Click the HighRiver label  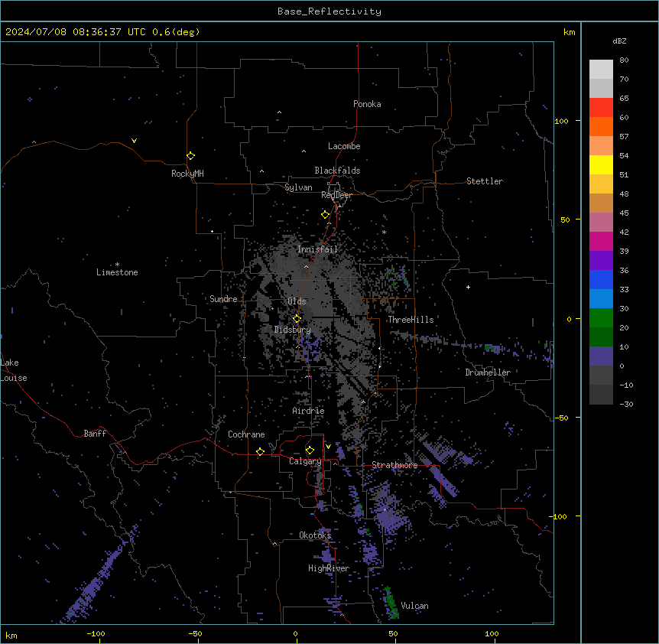pos(329,568)
